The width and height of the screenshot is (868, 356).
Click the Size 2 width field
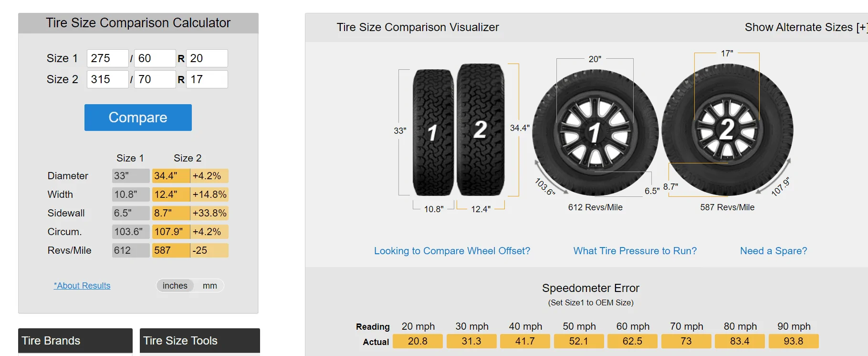[x=107, y=79]
